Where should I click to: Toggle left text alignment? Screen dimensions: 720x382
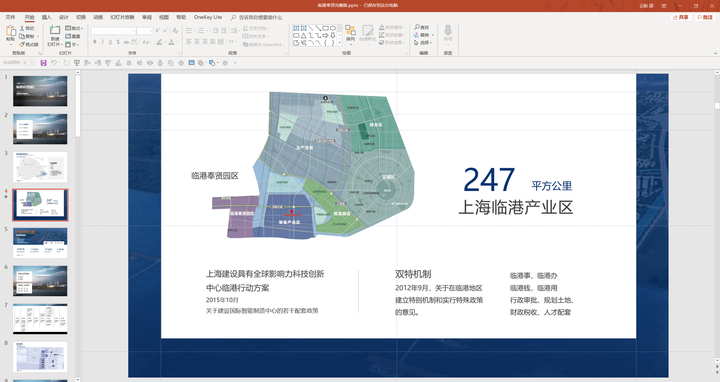[x=189, y=42]
